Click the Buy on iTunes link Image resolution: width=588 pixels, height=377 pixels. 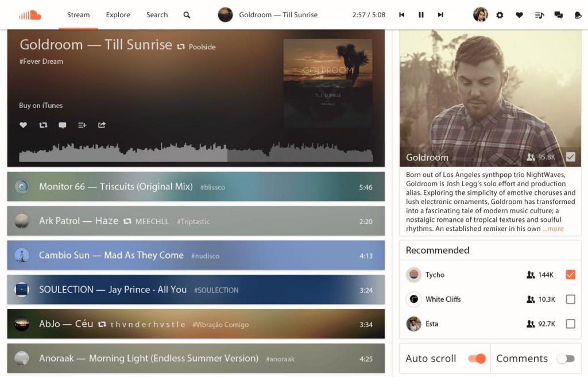coord(41,106)
